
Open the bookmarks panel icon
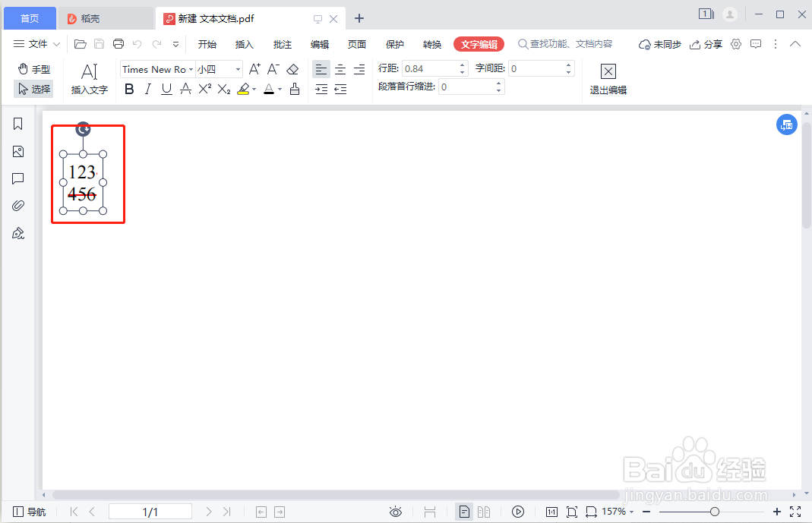[x=17, y=123]
